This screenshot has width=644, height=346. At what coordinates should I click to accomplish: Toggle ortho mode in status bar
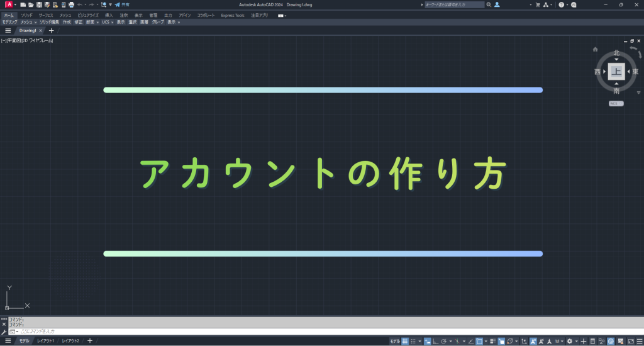pos(435,341)
